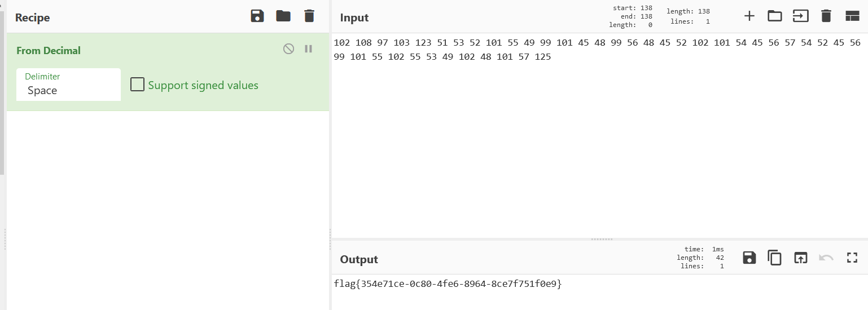
Task: Clear recipe with trash icon
Action: pos(309,16)
